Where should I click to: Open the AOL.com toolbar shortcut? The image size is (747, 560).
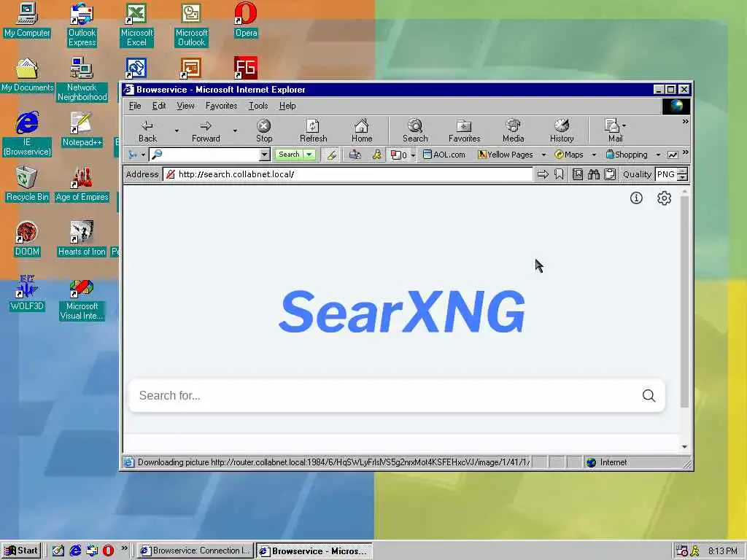coord(444,155)
